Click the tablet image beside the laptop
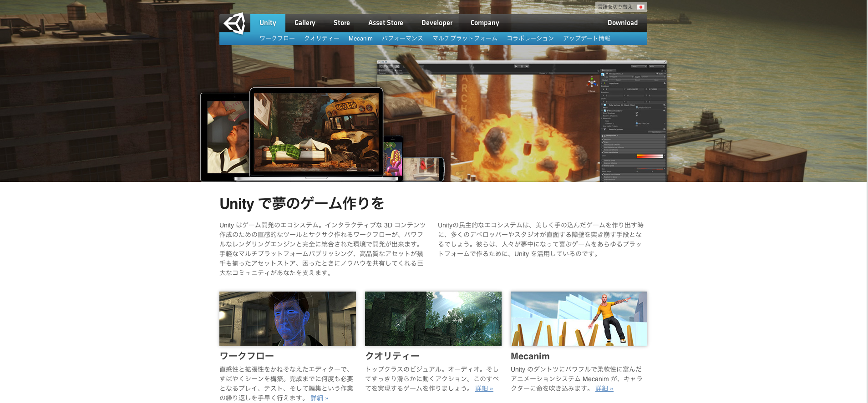This screenshot has width=868, height=403. 225,137
